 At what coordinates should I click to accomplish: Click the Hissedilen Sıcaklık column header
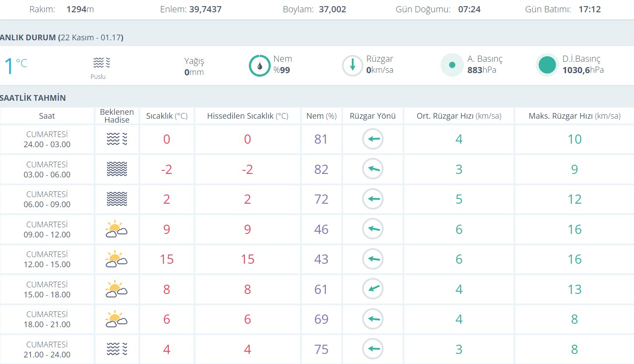(x=248, y=116)
